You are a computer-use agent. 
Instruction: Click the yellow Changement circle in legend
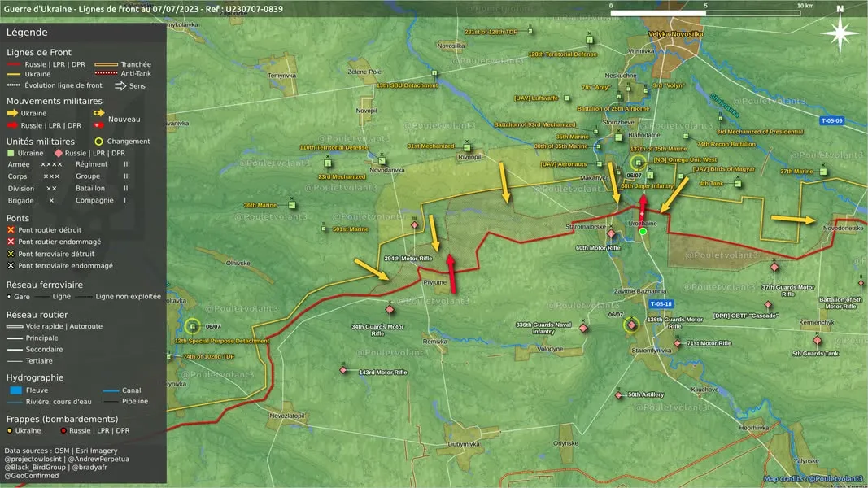[98, 142]
